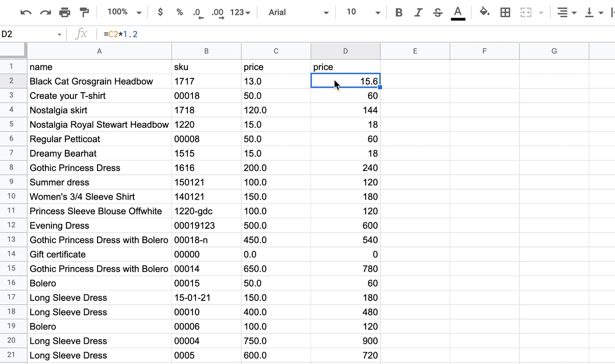Image resolution: width=615 pixels, height=364 pixels.
Task: Select the Paint format tool
Action: [x=84, y=12]
